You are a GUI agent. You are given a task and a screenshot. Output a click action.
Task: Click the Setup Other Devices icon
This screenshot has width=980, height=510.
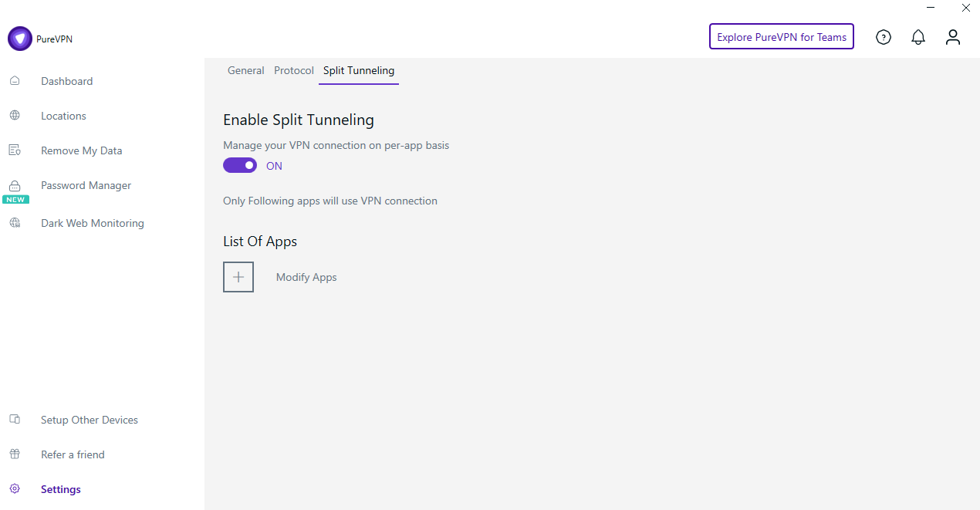coord(15,419)
